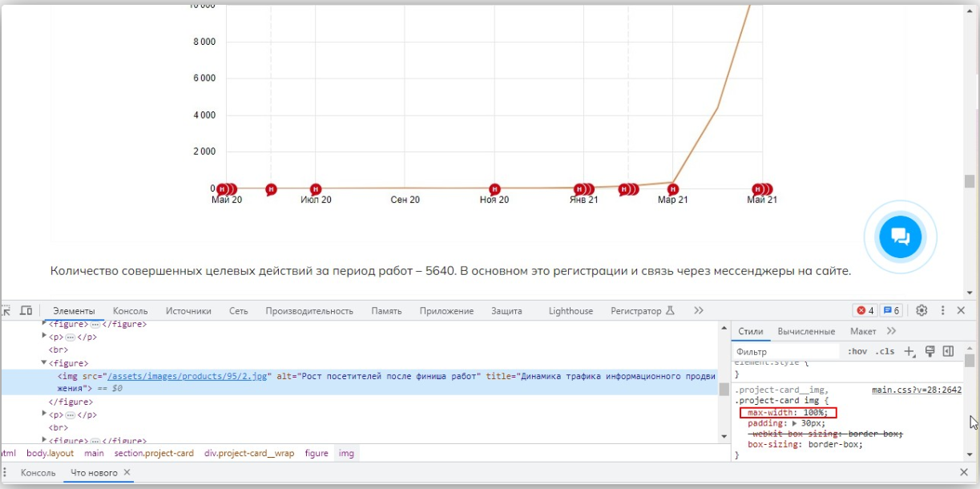The height and width of the screenshot is (489, 980).
Task: Click the blue messages counter badge
Action: 891,310
